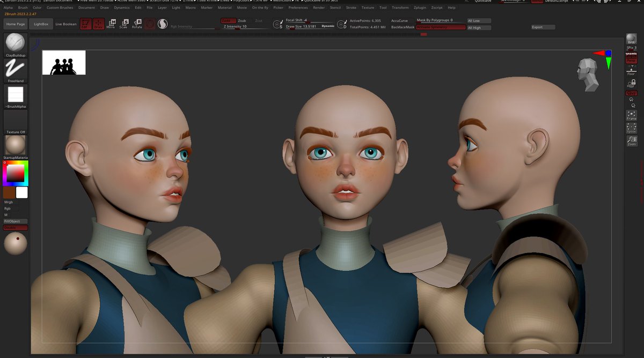Screen dimensions: 644x358
Task: Switch to the LightBox tab
Action: pos(41,24)
